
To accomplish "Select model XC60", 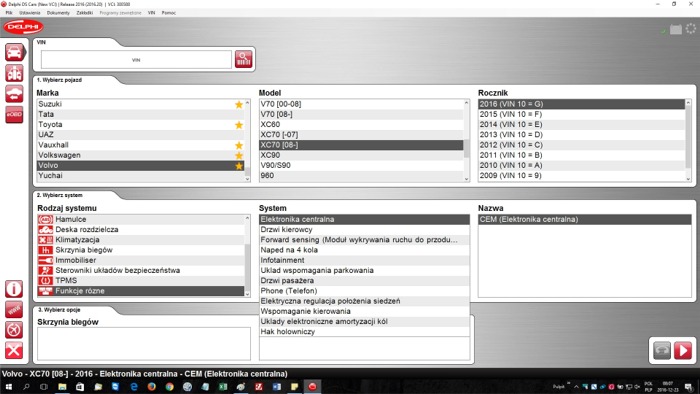I will coord(361,124).
